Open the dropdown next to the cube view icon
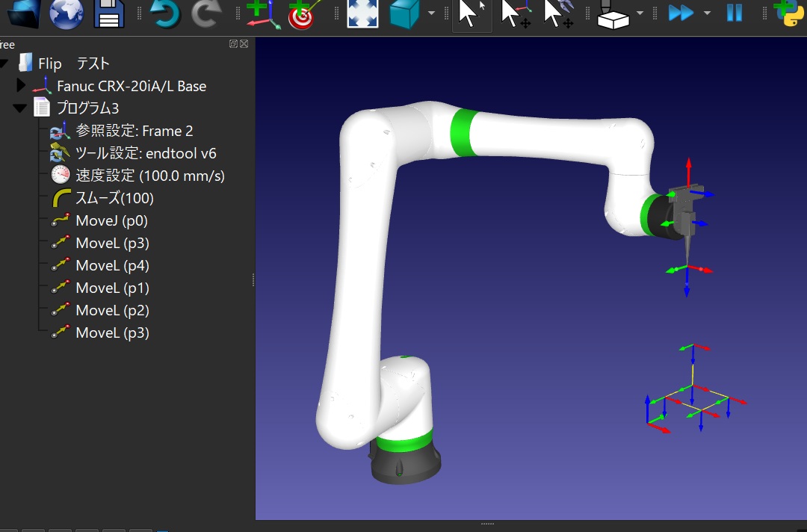The width and height of the screenshot is (807, 532). click(432, 13)
